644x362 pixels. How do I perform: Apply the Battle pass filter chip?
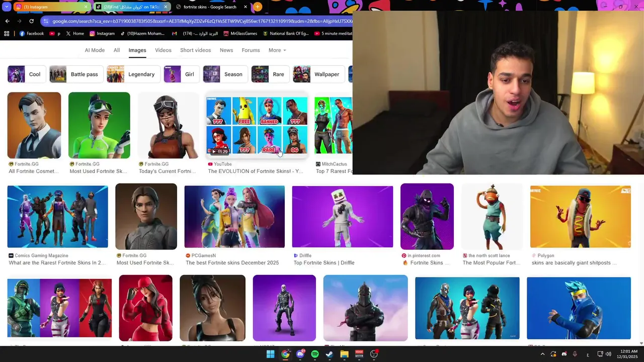tap(76, 74)
